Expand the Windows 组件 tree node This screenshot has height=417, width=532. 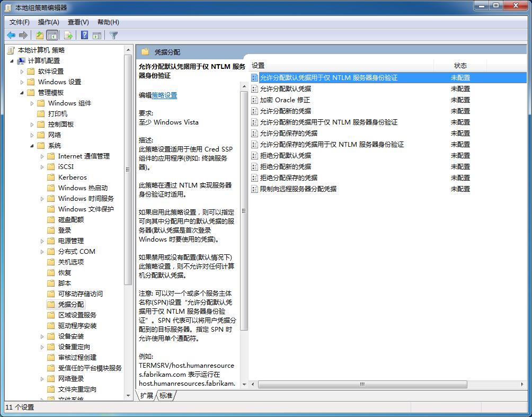[x=32, y=103]
